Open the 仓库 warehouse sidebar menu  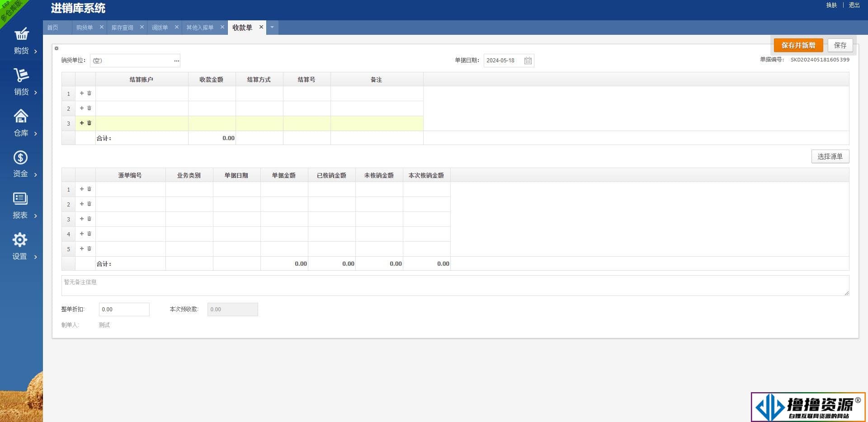tap(21, 123)
